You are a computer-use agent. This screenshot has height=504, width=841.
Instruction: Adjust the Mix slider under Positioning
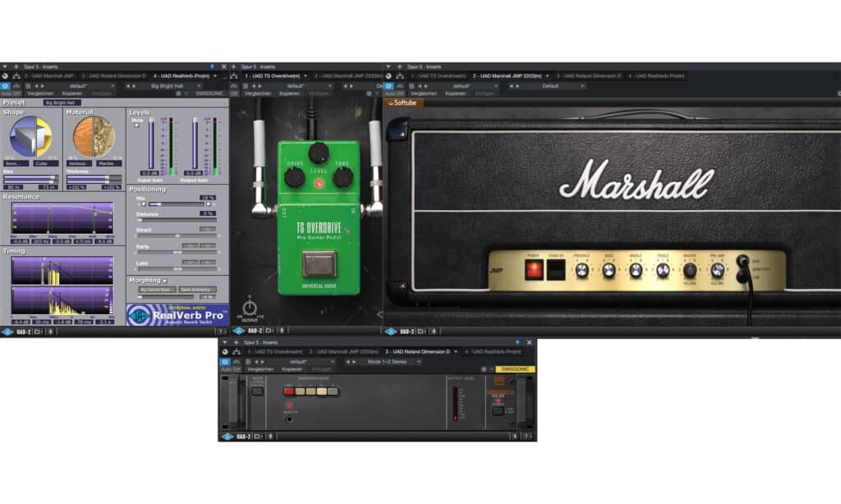click(x=176, y=204)
